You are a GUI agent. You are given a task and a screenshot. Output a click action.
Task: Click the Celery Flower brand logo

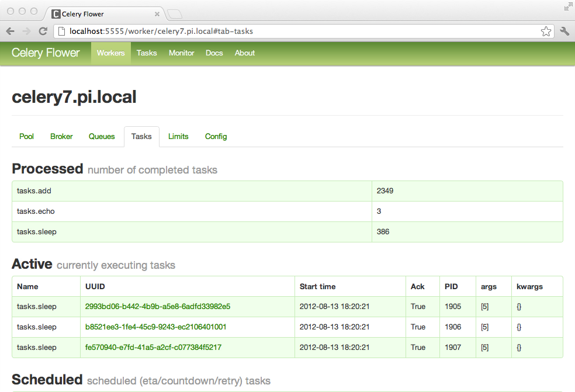click(x=46, y=53)
